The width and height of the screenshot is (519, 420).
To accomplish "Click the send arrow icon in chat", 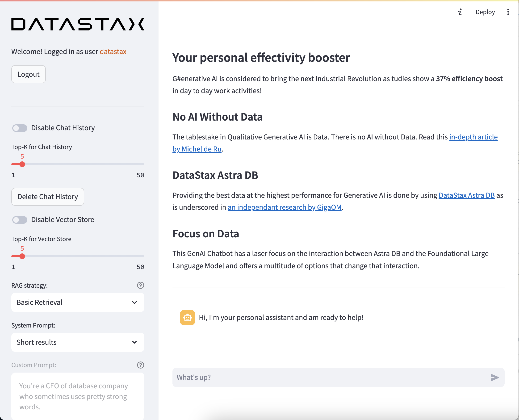I will tap(494, 377).
